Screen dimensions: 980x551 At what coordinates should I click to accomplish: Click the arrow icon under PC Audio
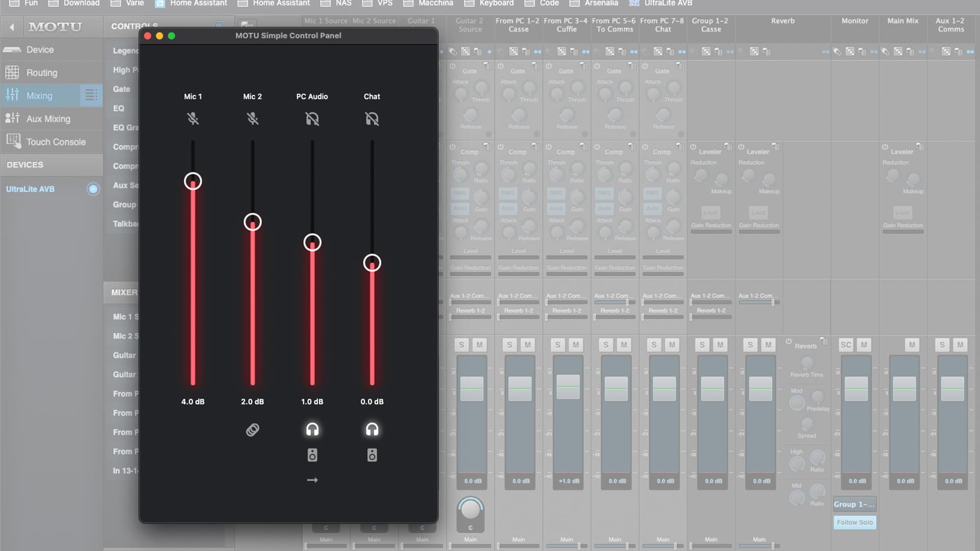point(312,480)
